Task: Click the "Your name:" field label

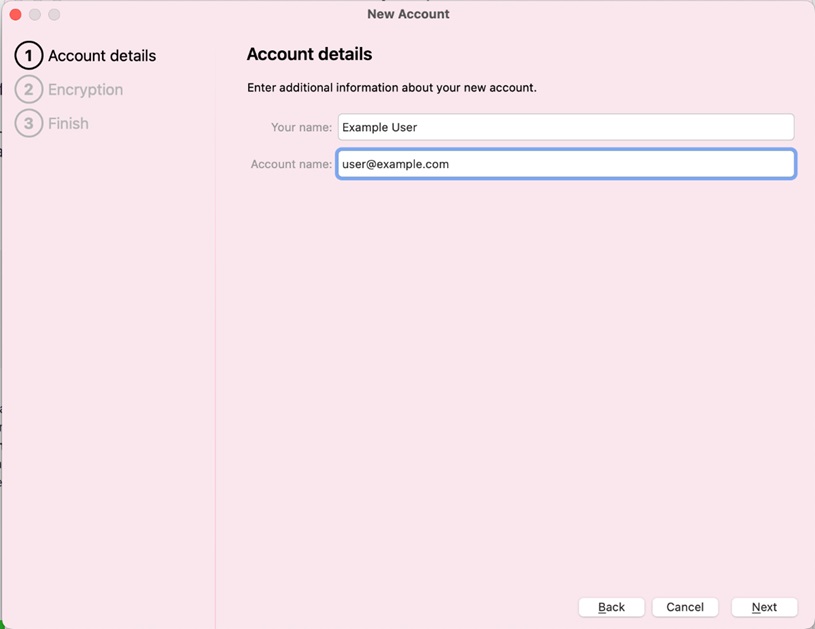Action: tap(301, 128)
